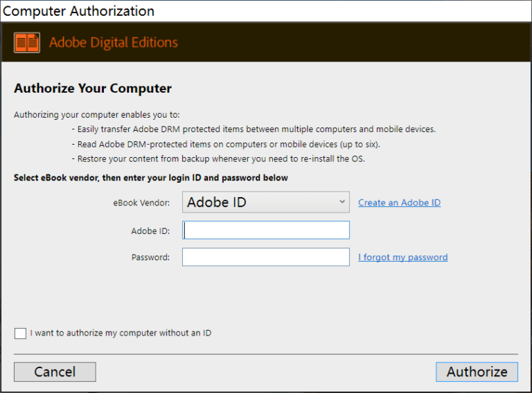The image size is (532, 393).
Task: Click the Password field label
Action: 150,257
